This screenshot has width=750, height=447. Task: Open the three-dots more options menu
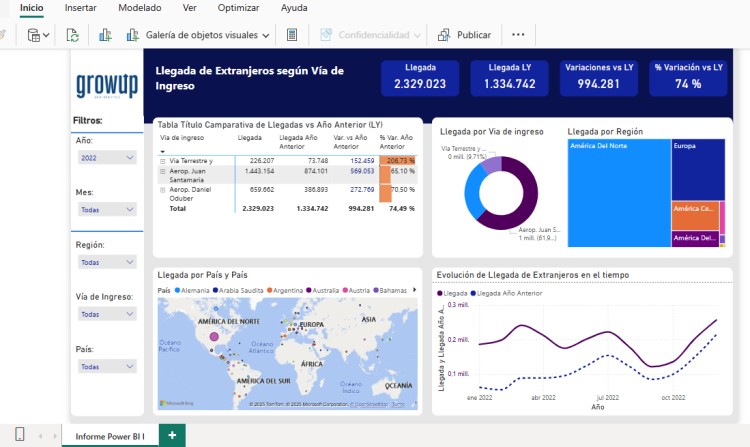click(x=518, y=34)
